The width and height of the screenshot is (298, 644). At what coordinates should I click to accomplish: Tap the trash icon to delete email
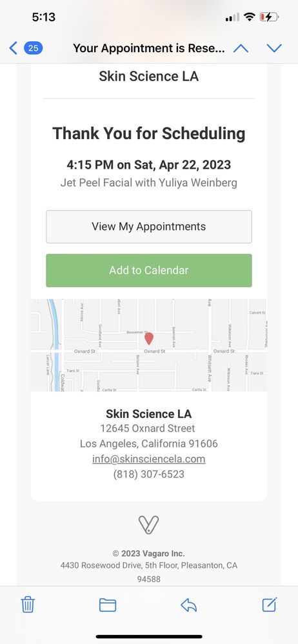[28, 605]
